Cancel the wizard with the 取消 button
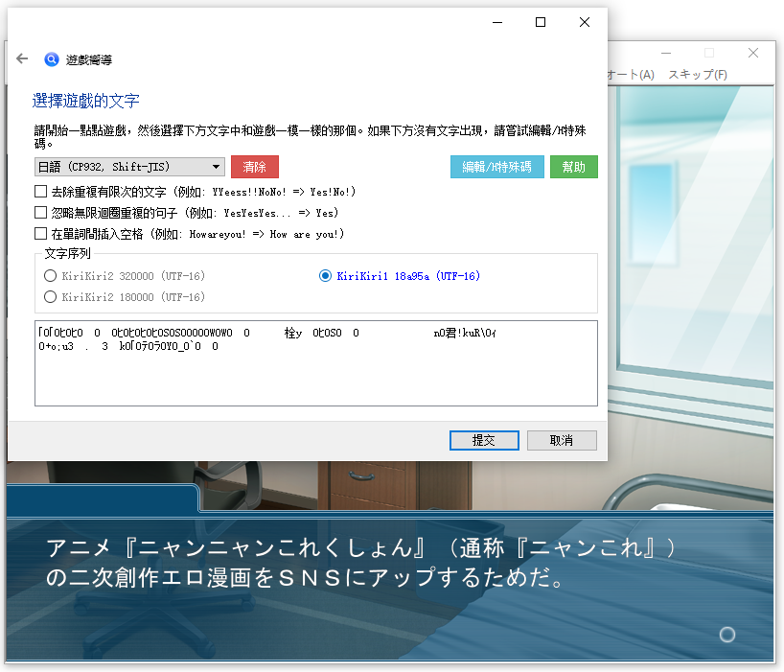Image resolution: width=784 pixels, height=672 pixels. 562,441
